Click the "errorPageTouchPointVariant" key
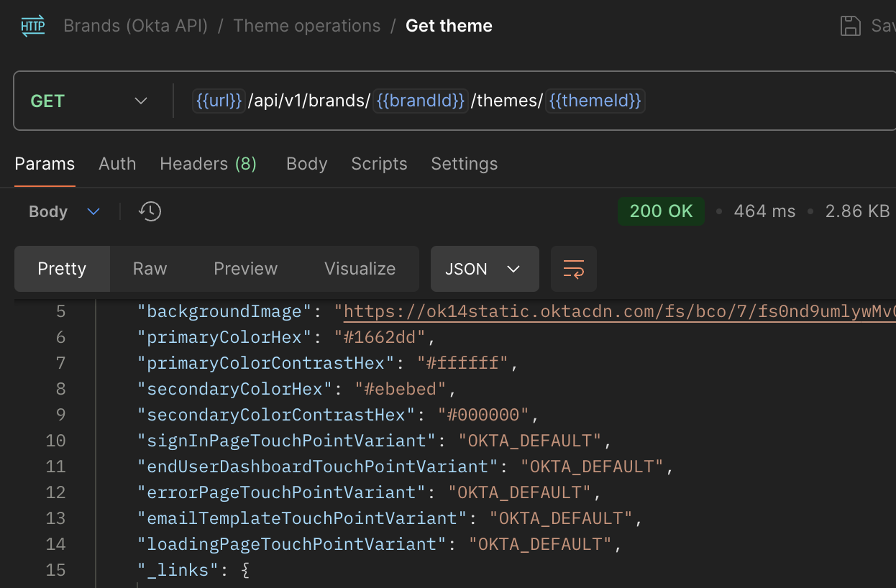 tap(282, 492)
